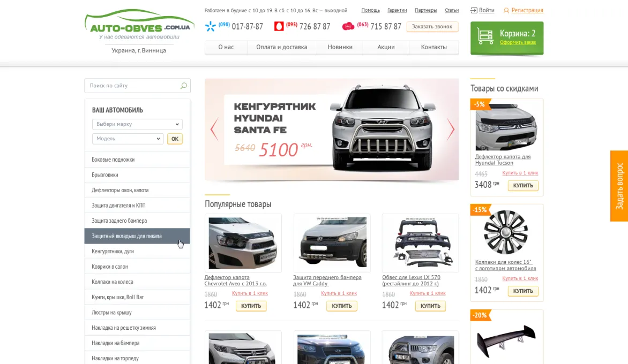Open the Модель dropdown
This screenshot has height=364, width=628.
pyautogui.click(x=128, y=139)
